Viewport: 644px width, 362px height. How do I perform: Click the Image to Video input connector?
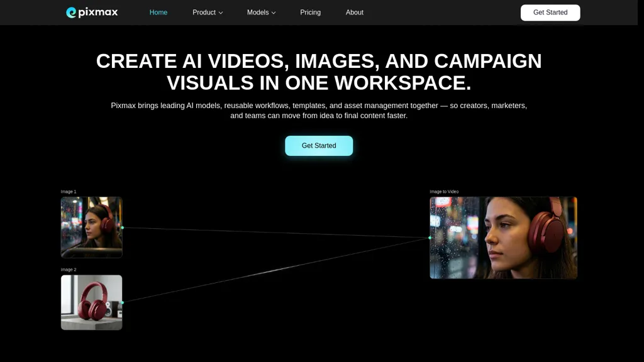click(x=430, y=238)
